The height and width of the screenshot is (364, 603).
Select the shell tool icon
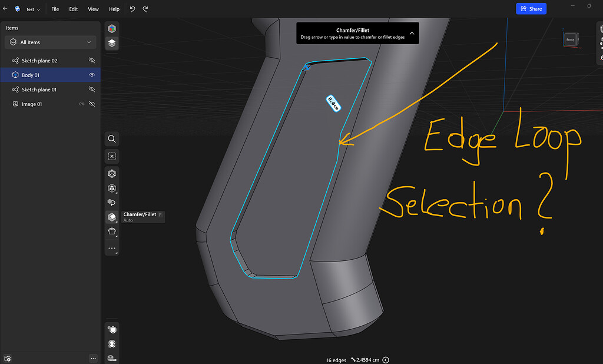coord(112,231)
